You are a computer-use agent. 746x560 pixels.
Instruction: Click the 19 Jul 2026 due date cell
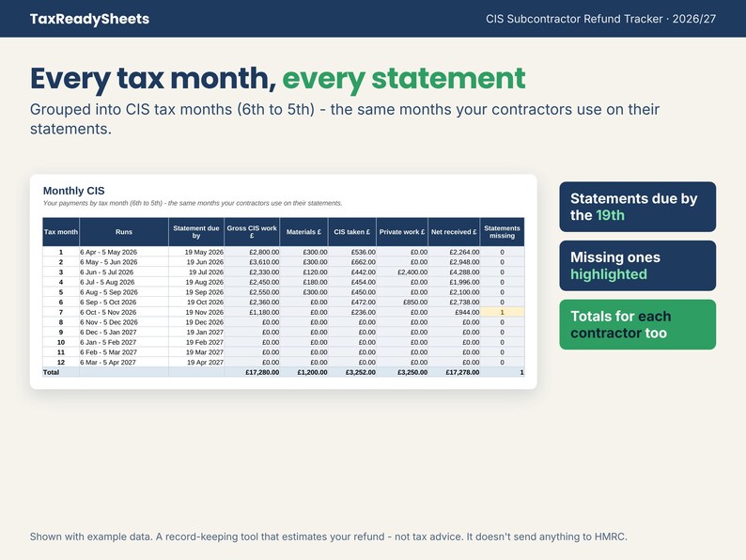click(x=196, y=272)
